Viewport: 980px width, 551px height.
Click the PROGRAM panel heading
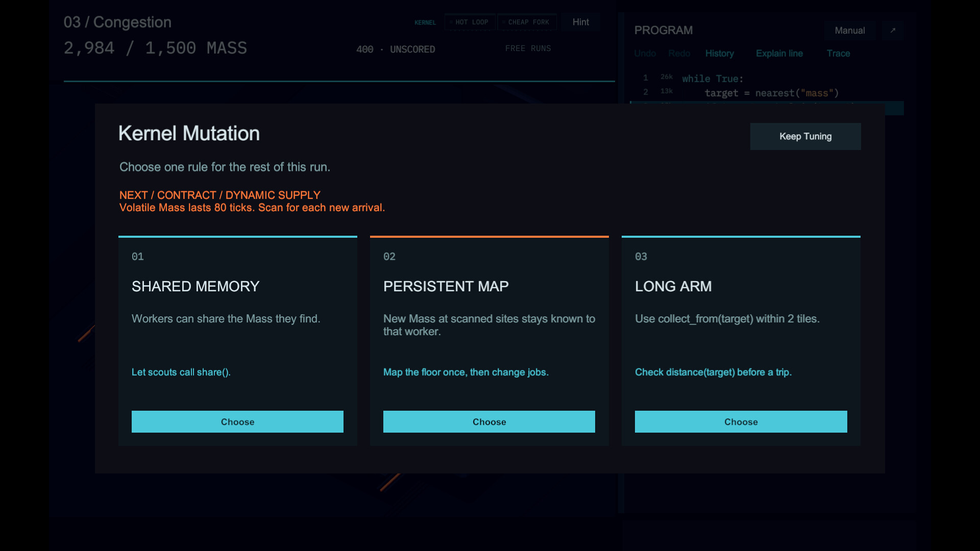[664, 31]
